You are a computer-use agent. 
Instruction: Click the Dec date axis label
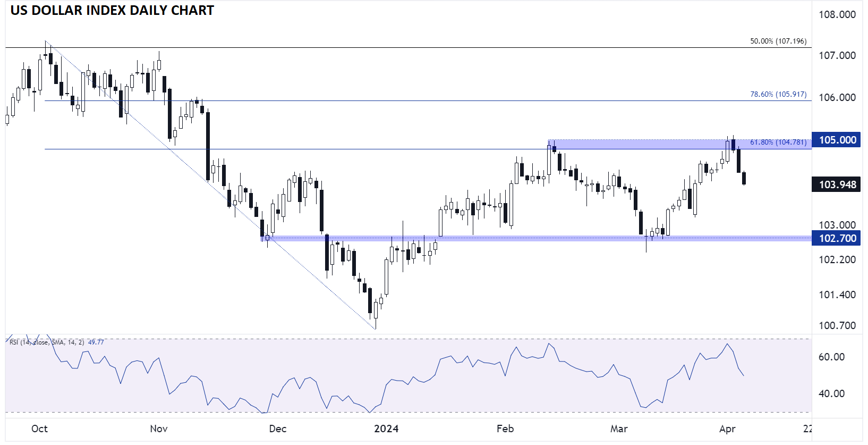(x=278, y=429)
